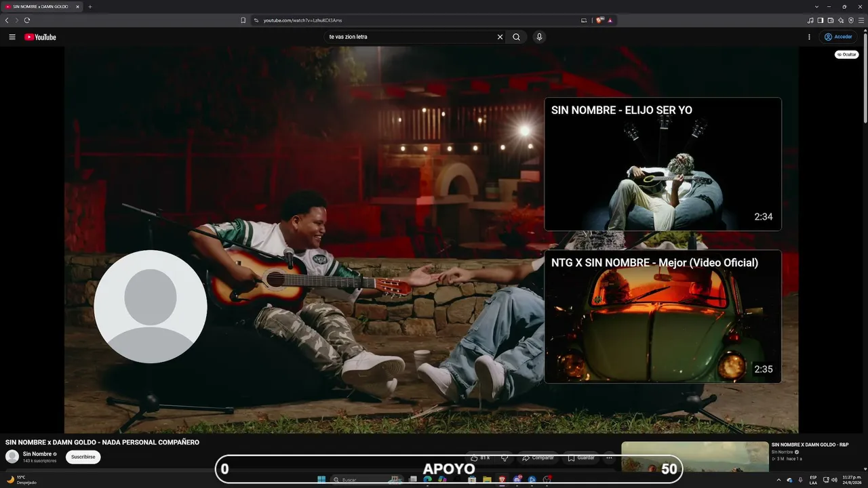868x488 pixels.
Task: Open the taskbar volume control
Action: tap(834, 480)
